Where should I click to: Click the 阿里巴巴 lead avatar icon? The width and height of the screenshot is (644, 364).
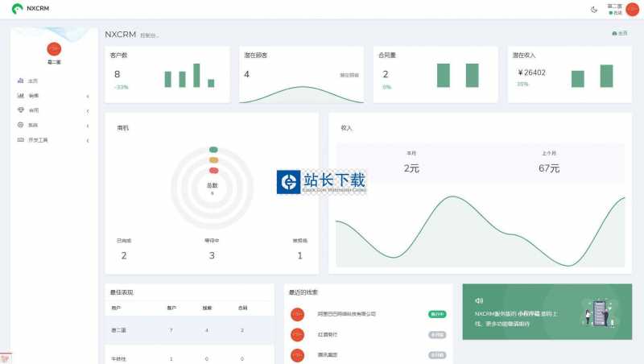[x=297, y=314]
